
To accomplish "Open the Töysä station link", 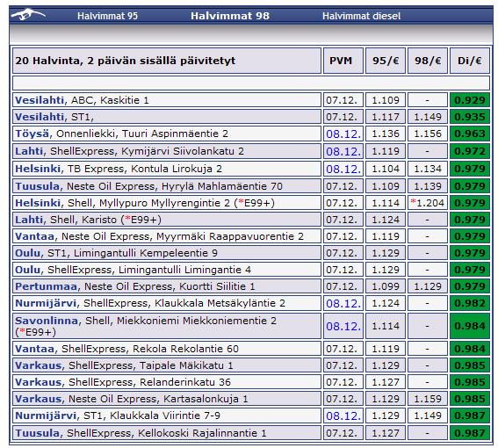I will coord(32,134).
